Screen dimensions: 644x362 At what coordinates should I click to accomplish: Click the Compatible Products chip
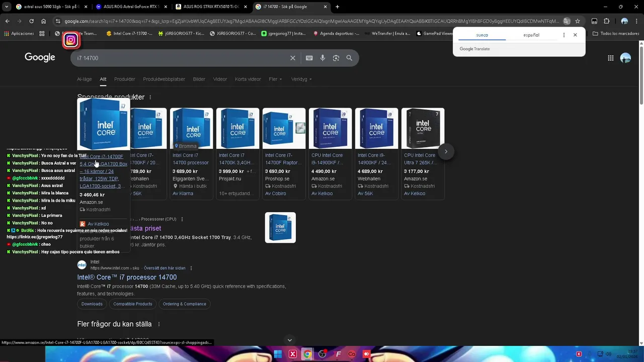tap(133, 304)
